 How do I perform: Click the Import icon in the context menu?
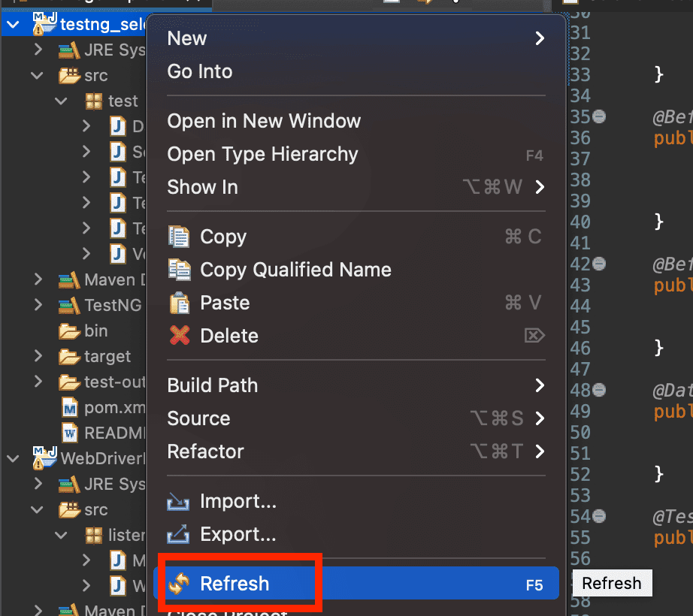180,501
